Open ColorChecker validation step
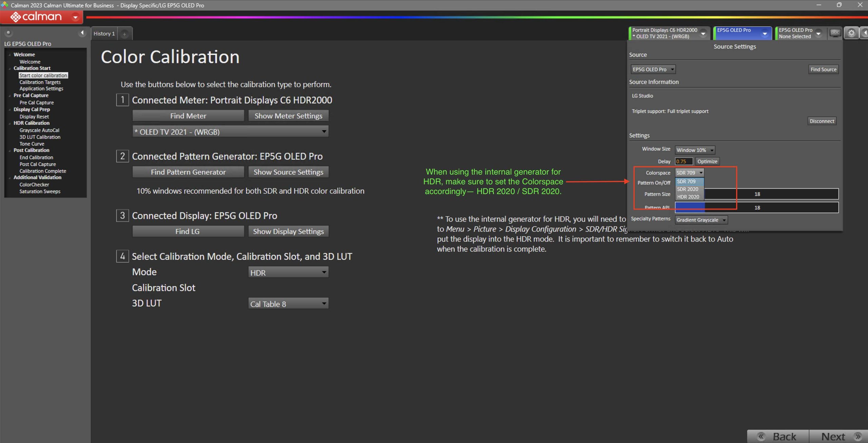The width and height of the screenshot is (868, 443). click(34, 185)
